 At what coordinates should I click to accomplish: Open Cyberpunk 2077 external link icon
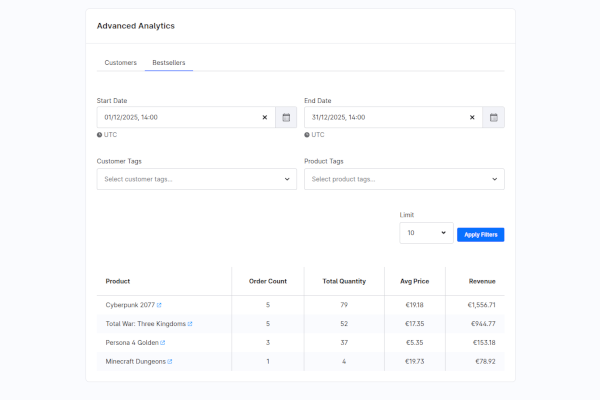coord(159,305)
